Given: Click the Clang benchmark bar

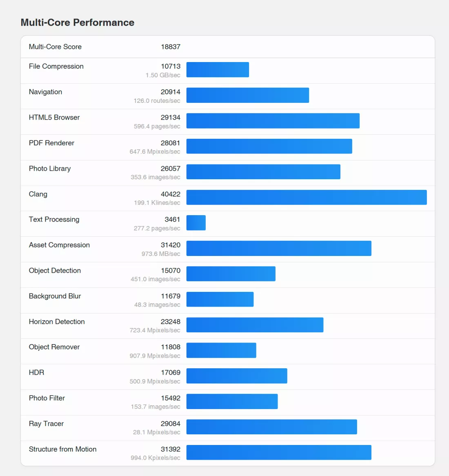Looking at the screenshot, I should point(306,197).
